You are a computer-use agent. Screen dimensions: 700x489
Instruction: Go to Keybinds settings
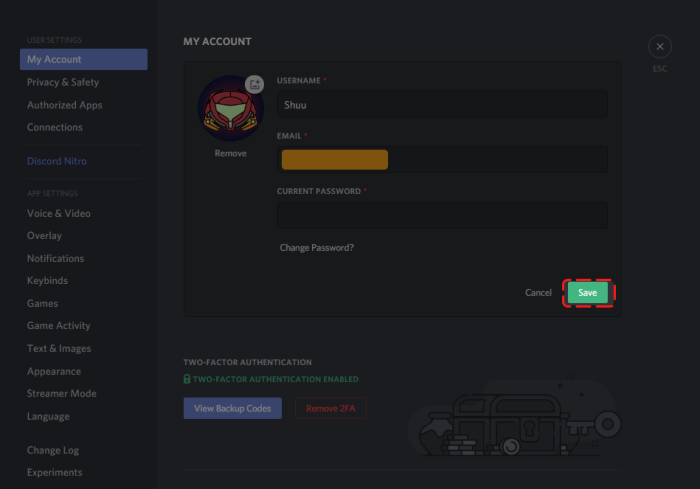47,281
